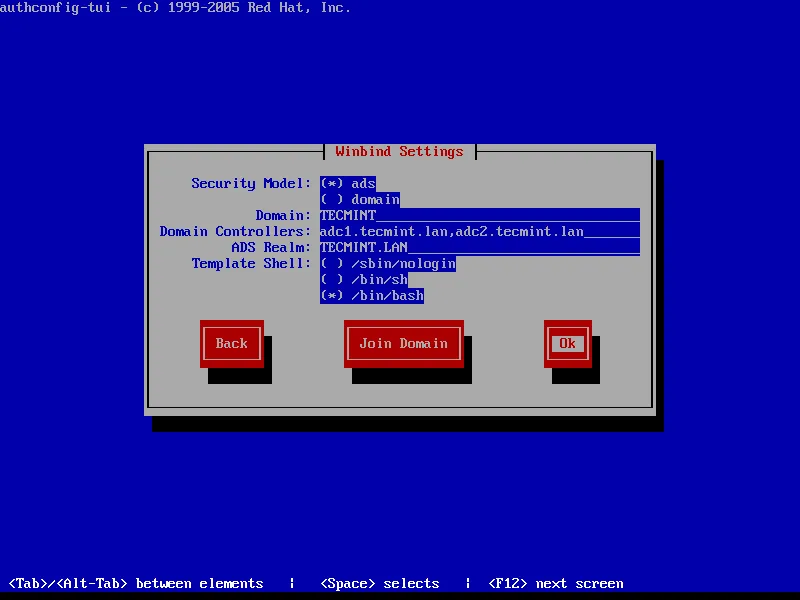
Task: Click the Template Shell label
Action: coord(251,264)
